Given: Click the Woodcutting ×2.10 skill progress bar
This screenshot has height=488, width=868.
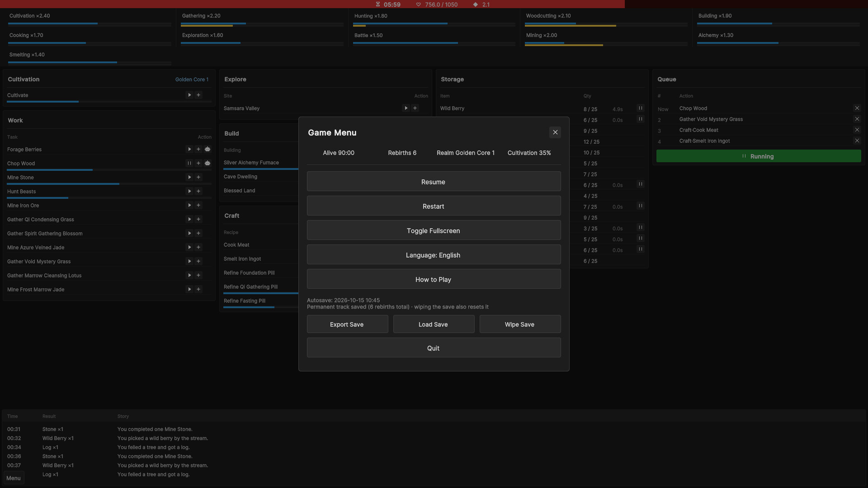Looking at the screenshot, I should [x=606, y=24].
